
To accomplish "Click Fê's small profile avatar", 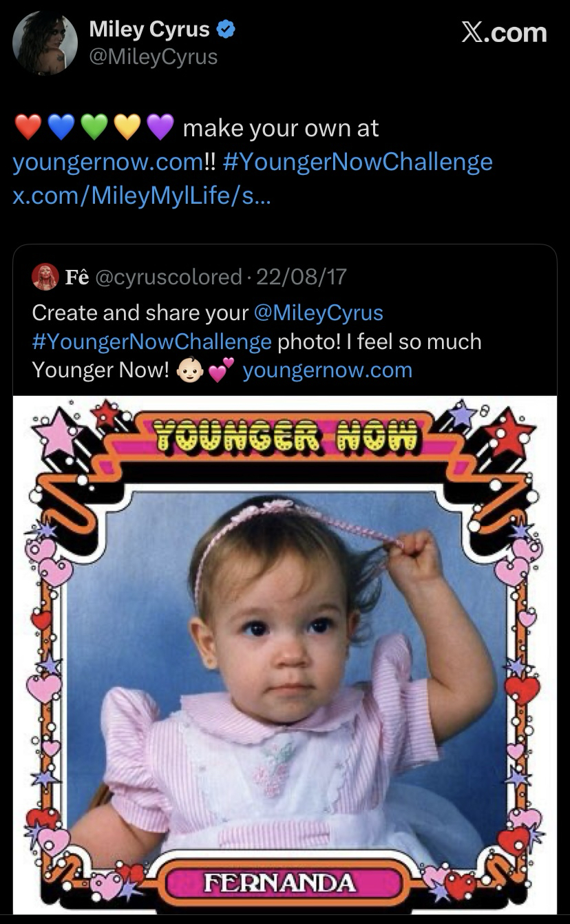I will [x=45, y=277].
